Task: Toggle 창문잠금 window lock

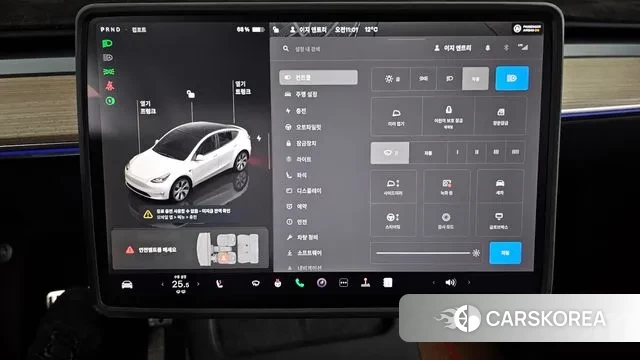Action: point(500,117)
